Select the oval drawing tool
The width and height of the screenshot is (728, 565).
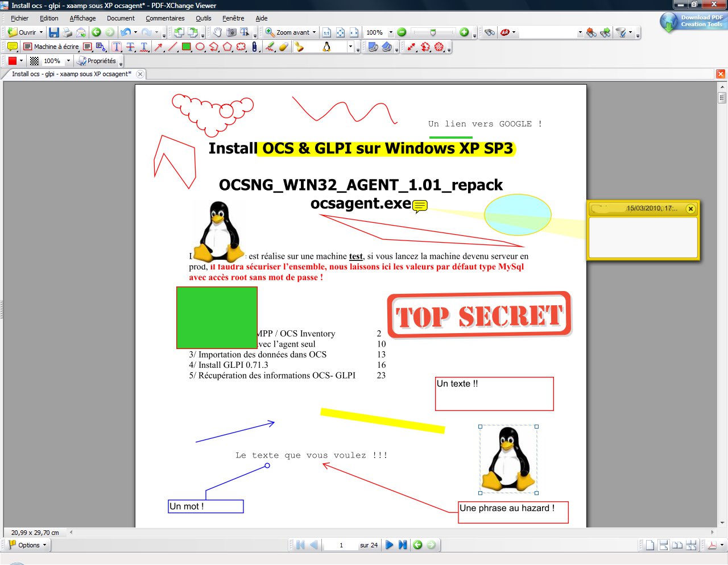click(200, 47)
